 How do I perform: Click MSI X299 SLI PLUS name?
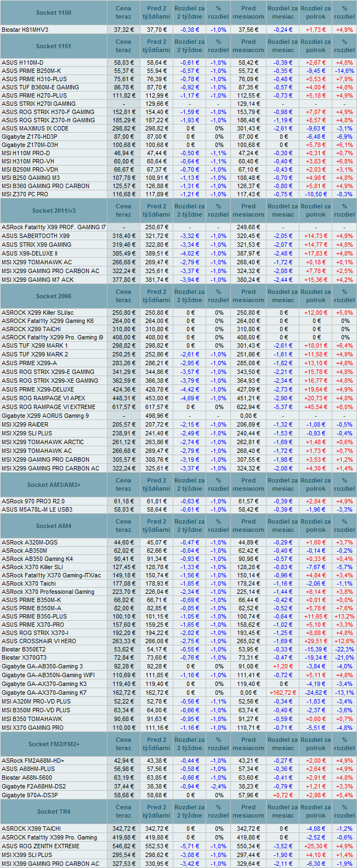coord(27,433)
